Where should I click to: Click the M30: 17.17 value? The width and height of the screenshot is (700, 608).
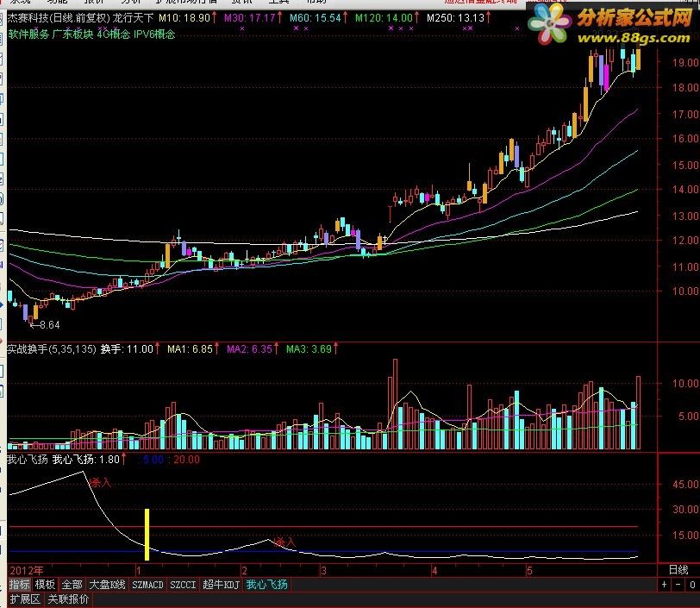249,18
